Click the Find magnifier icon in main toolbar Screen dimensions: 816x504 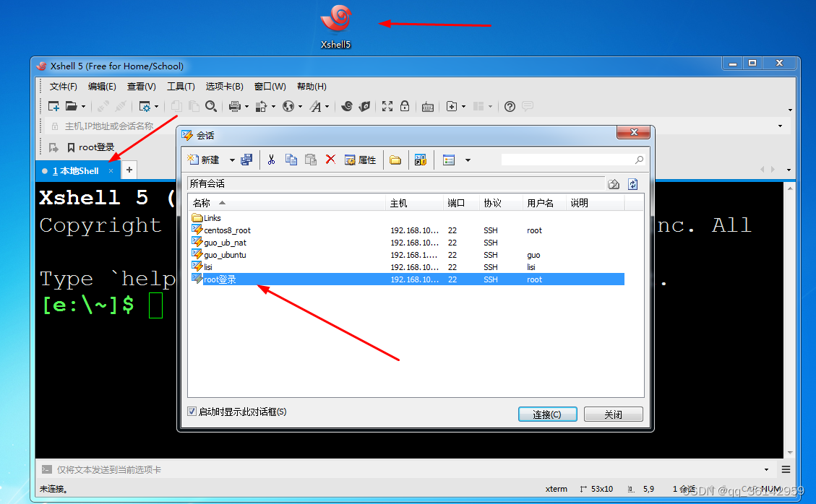pyautogui.click(x=211, y=106)
